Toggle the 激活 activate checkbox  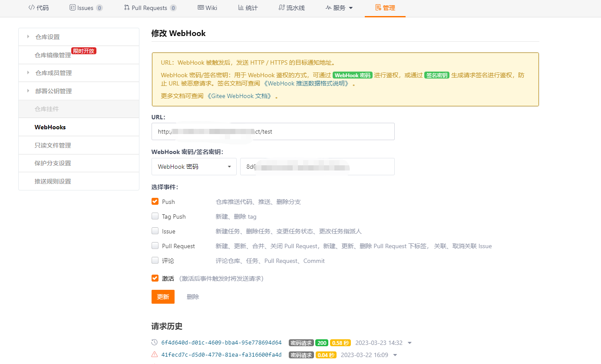155,278
